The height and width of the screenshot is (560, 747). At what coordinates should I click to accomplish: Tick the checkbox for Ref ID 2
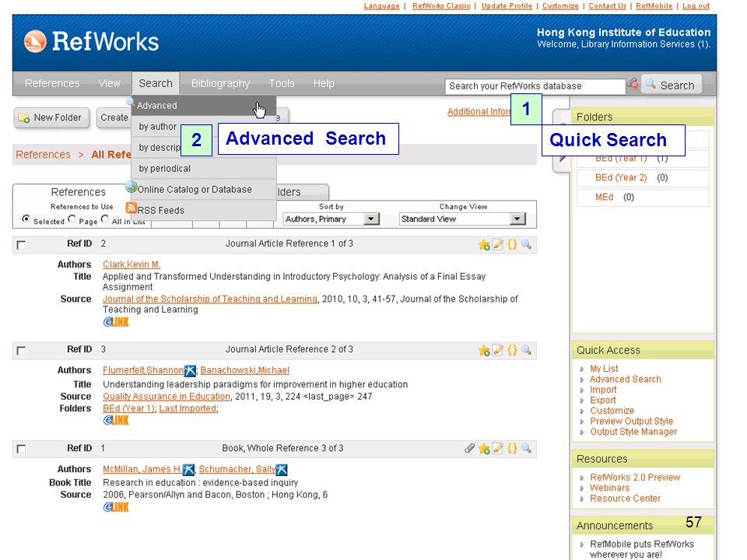coord(21,245)
